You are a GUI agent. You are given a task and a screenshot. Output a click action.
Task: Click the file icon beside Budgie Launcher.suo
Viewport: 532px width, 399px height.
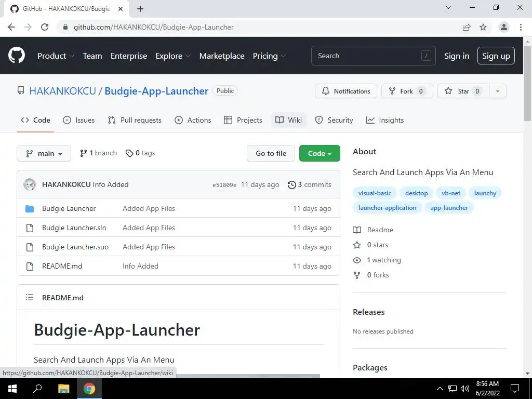click(x=30, y=247)
